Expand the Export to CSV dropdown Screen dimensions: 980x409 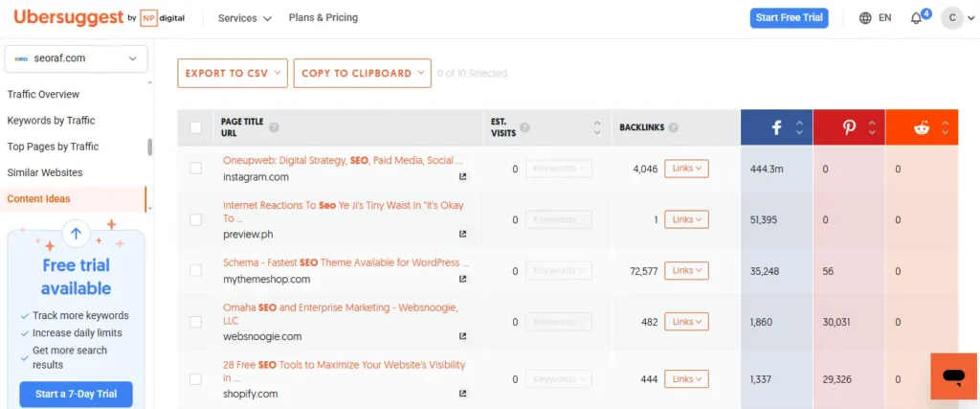click(233, 73)
